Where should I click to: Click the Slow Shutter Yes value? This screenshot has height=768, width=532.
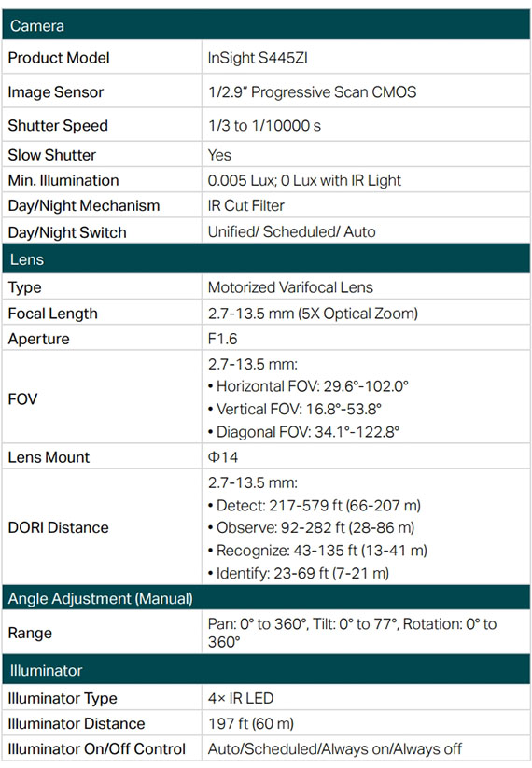(x=219, y=155)
